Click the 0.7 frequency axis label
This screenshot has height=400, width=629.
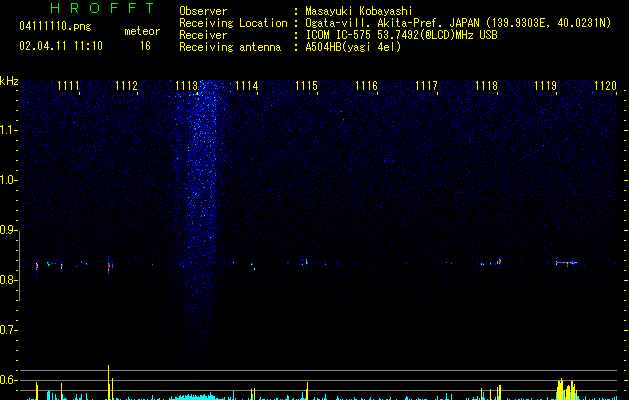pyautogui.click(x=8, y=330)
